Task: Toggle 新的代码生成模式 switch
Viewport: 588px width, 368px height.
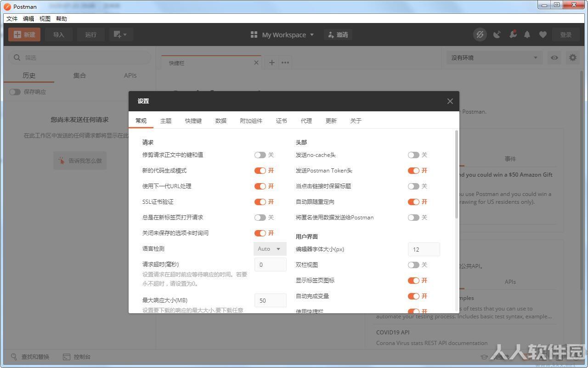Action: [x=260, y=171]
